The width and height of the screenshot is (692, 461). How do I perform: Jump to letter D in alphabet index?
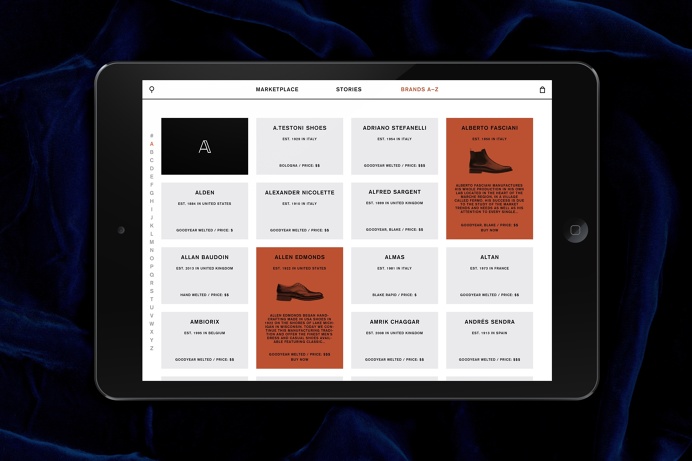[x=151, y=169]
